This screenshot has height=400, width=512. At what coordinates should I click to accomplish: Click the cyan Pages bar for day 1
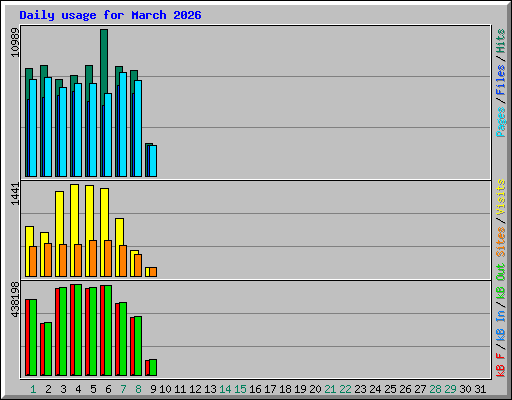coord(33,128)
